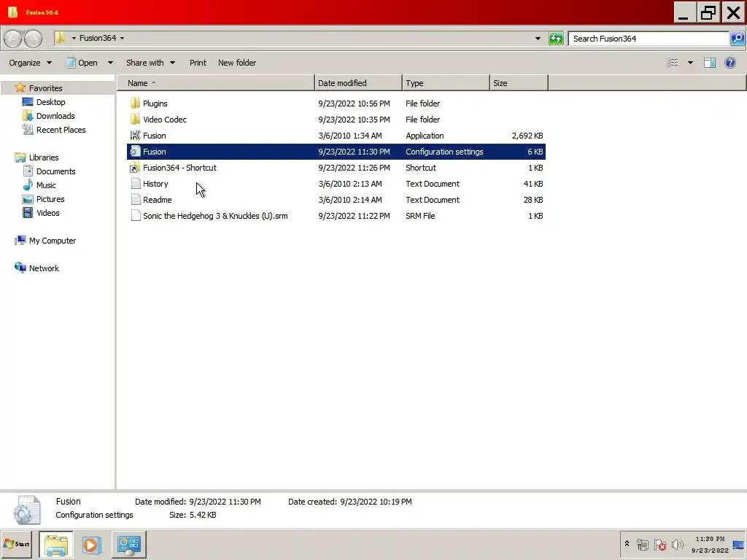The height and width of the screenshot is (560, 747).
Task: Click the Favorites star icon
Action: 20,87
